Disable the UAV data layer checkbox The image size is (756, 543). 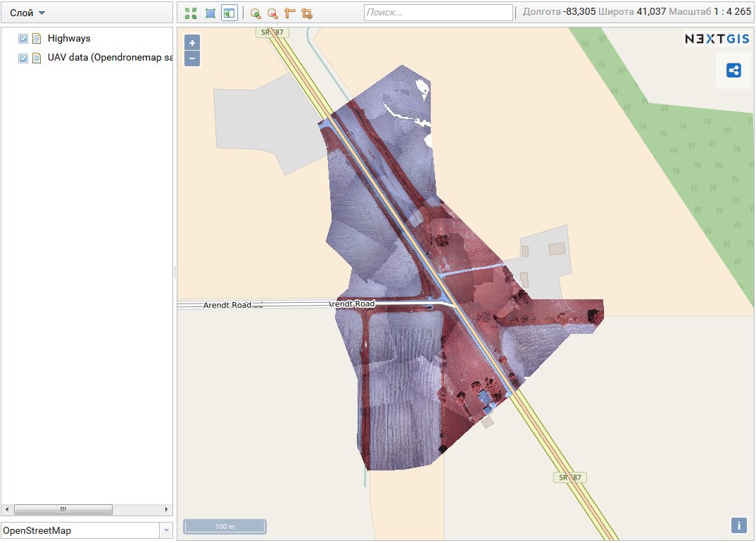[x=22, y=58]
